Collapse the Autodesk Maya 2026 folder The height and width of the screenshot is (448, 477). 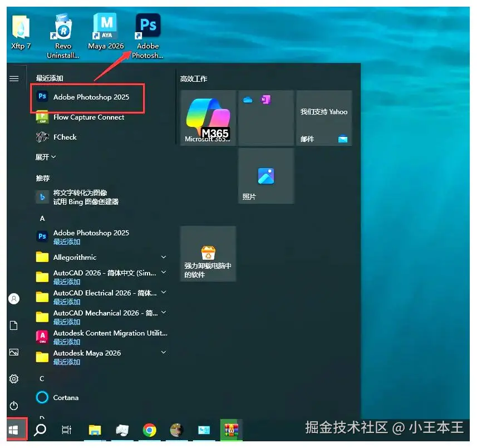(x=163, y=352)
